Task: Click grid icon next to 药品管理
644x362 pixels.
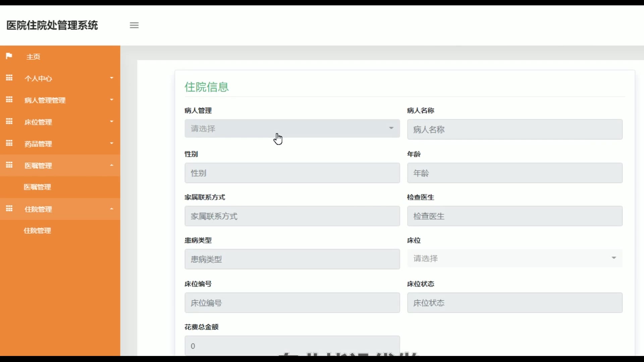Action: (x=9, y=143)
